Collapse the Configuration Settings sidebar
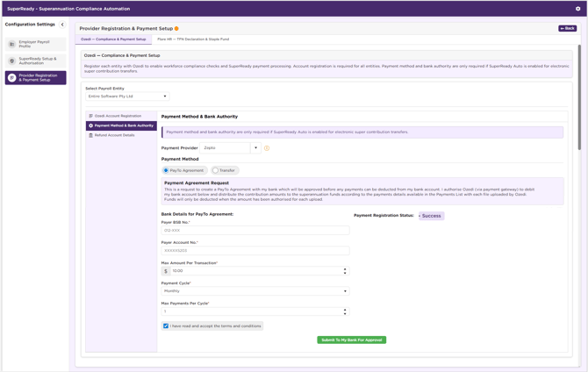Viewport: 588px width, 372px height. (62, 25)
